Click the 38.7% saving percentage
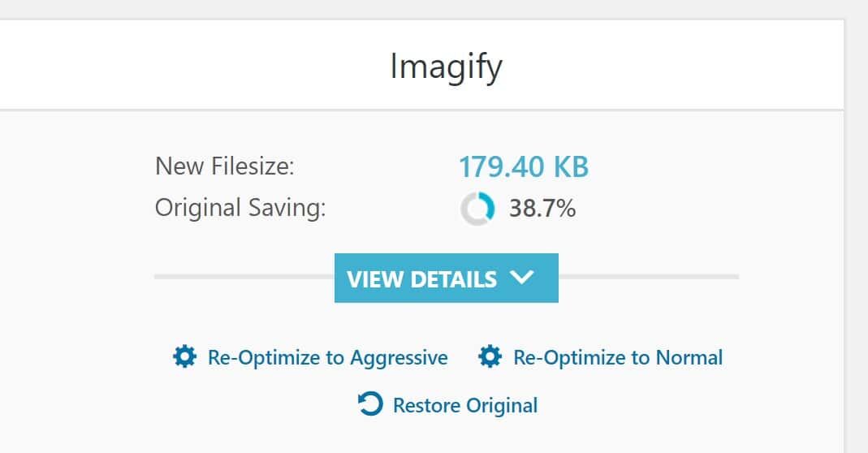Image resolution: width=868 pixels, height=453 pixels. [542, 209]
